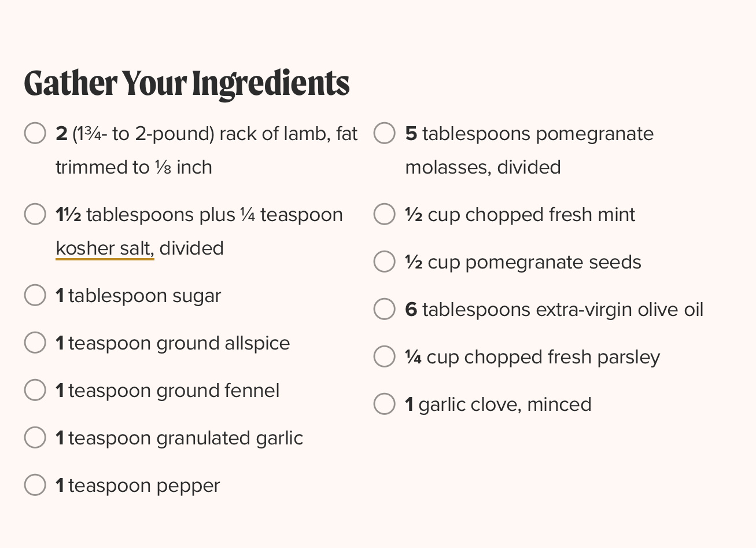
Task: Click the trimmed to ⅛ inch text
Action: (x=134, y=167)
